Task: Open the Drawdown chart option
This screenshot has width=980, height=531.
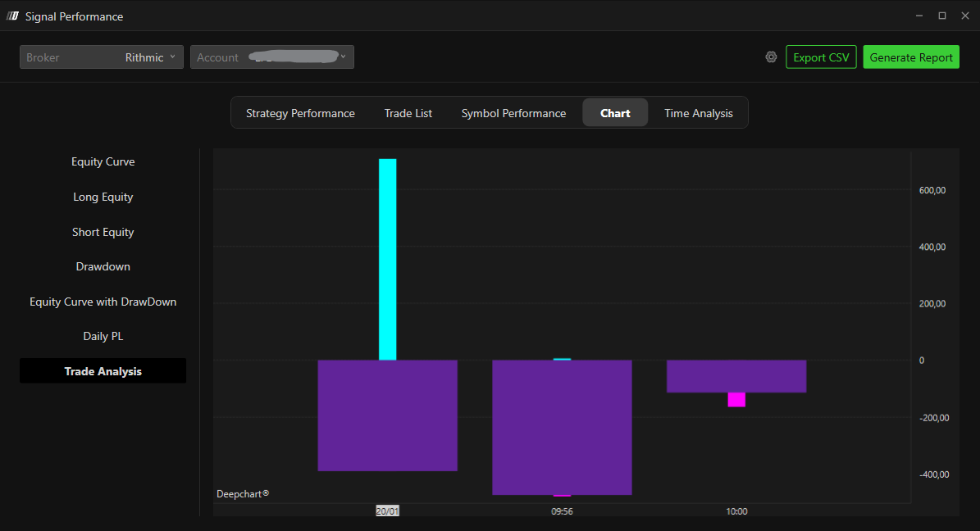Action: (103, 267)
